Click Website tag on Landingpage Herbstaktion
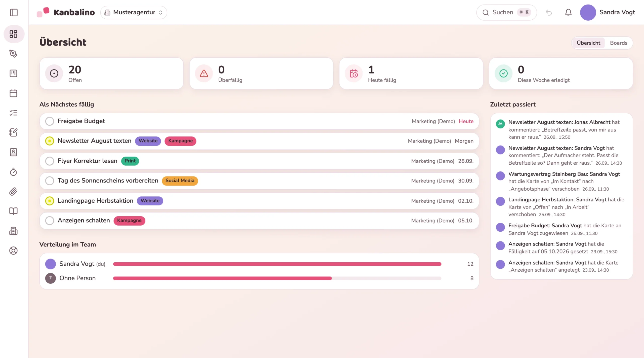 (150, 201)
